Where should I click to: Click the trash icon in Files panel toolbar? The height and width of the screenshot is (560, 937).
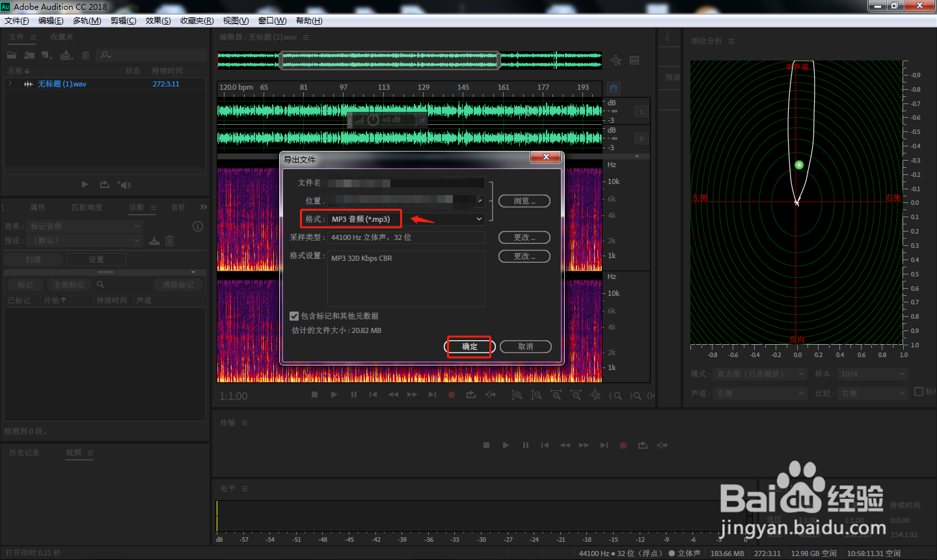tap(85, 55)
